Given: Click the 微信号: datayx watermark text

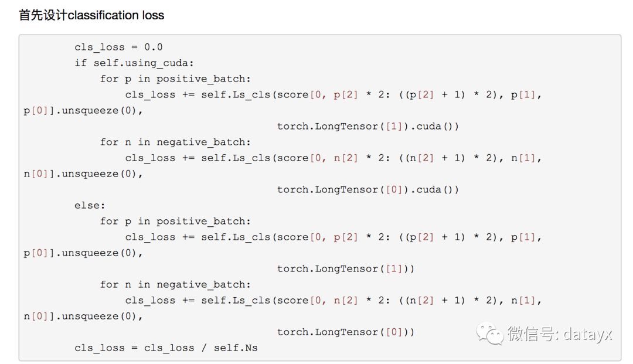Looking at the screenshot, I should pos(560,334).
